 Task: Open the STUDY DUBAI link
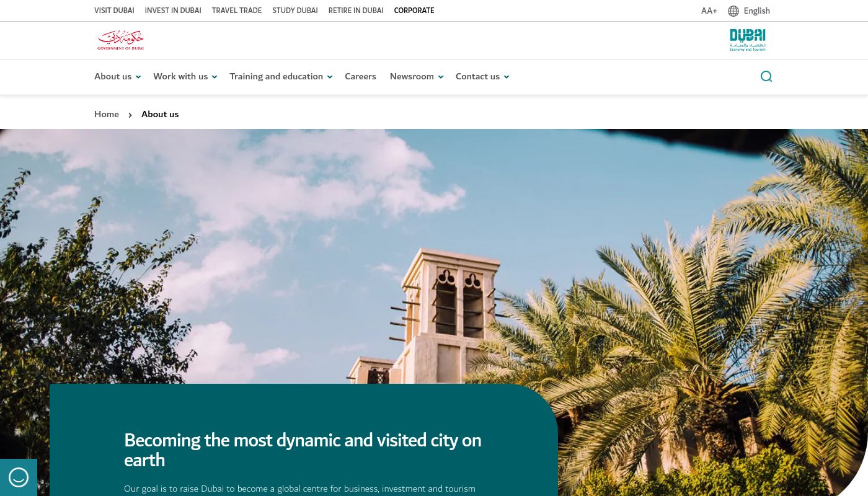pyautogui.click(x=295, y=11)
